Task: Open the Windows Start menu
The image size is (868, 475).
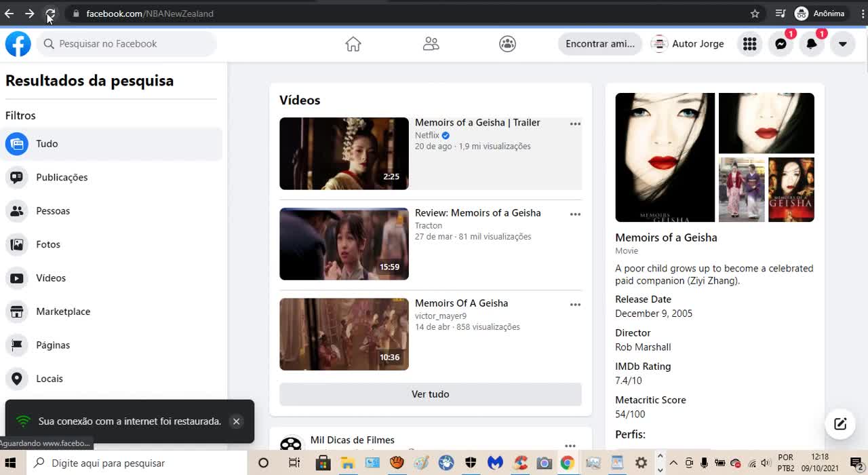Action: 10,463
